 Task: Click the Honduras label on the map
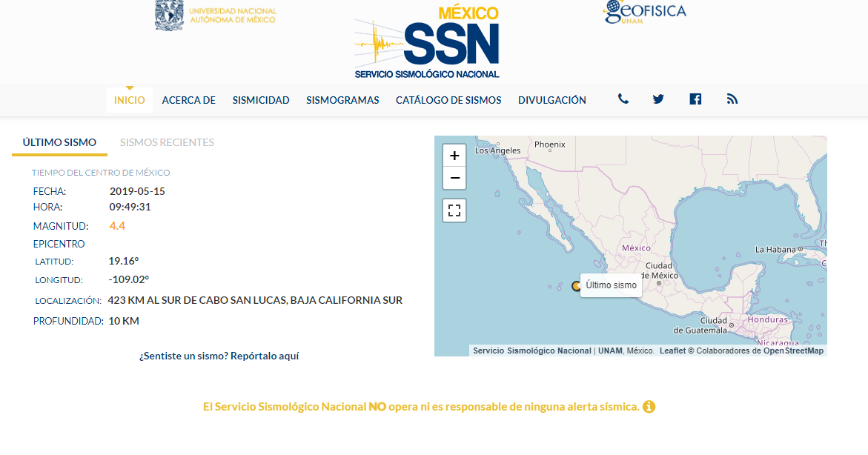tap(768, 320)
